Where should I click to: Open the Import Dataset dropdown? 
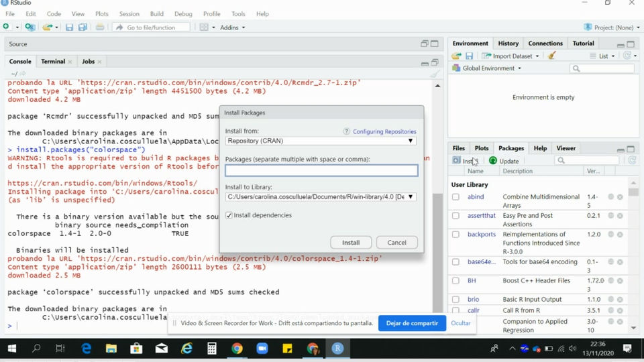[x=511, y=56]
